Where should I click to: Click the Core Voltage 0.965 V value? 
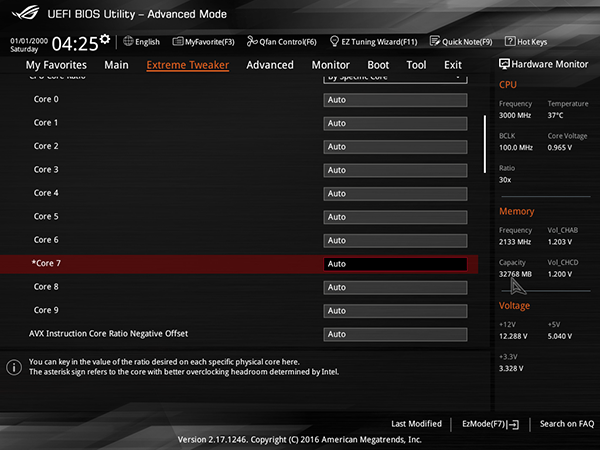coord(559,147)
